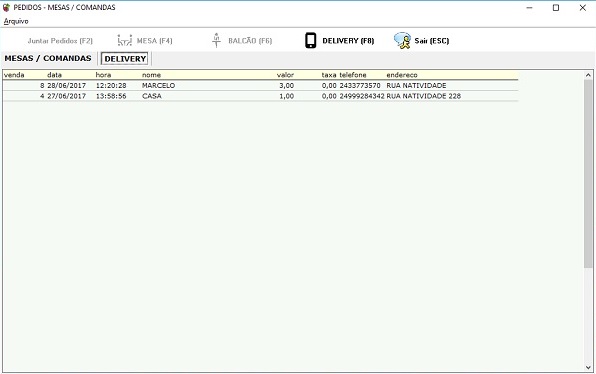596x374 pixels.
Task: Click the 'endereco' column header
Action: pyautogui.click(x=402, y=75)
